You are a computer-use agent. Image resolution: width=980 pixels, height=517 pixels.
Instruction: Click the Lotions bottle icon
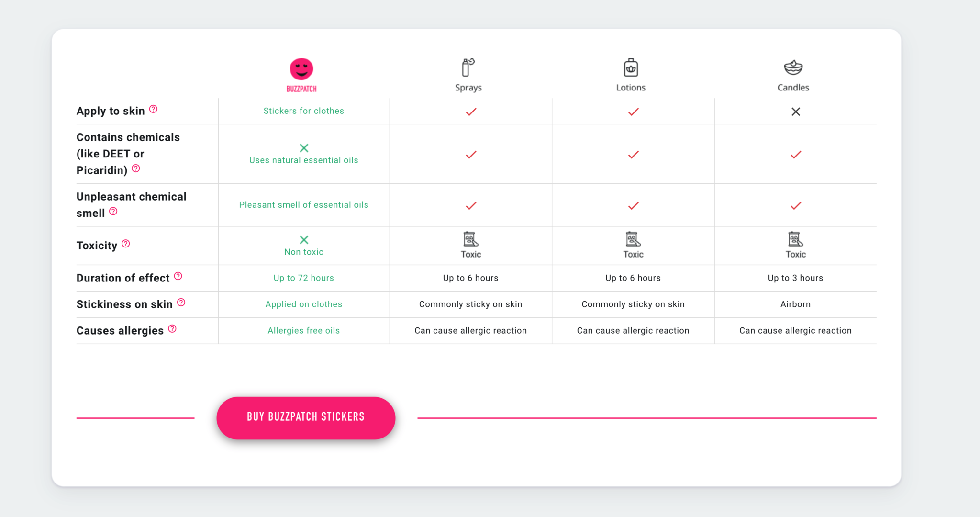click(x=631, y=67)
